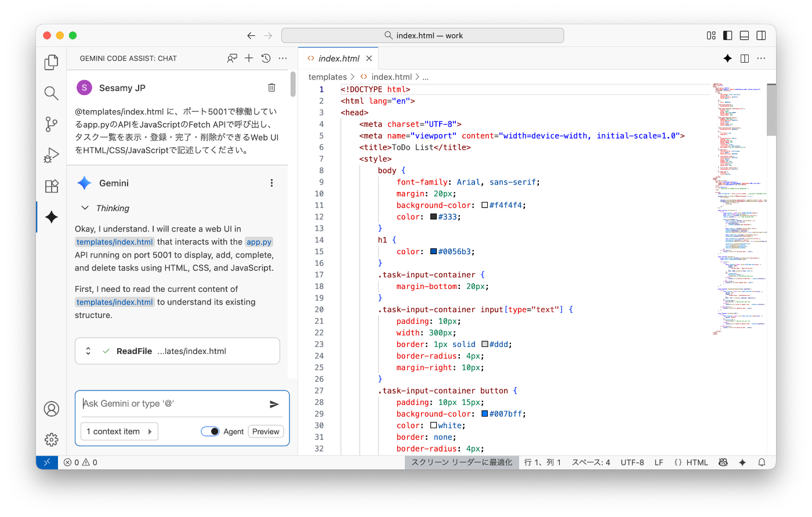812x517 pixels.
Task: Open the Search view in activity bar
Action: point(51,93)
